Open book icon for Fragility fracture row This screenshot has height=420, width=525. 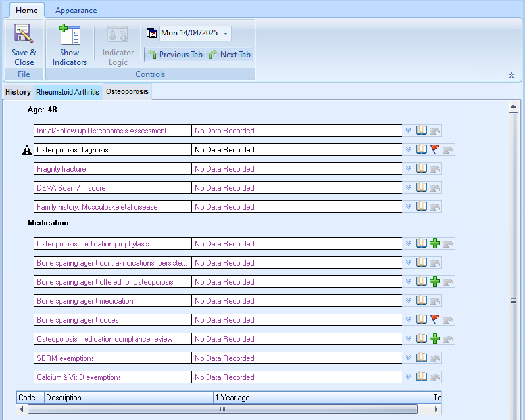tap(422, 168)
